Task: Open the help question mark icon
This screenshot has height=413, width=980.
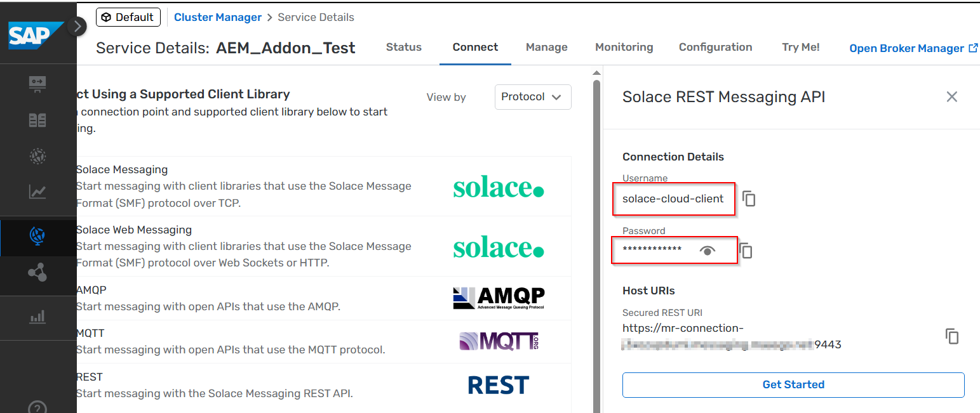Action: pos(37,407)
